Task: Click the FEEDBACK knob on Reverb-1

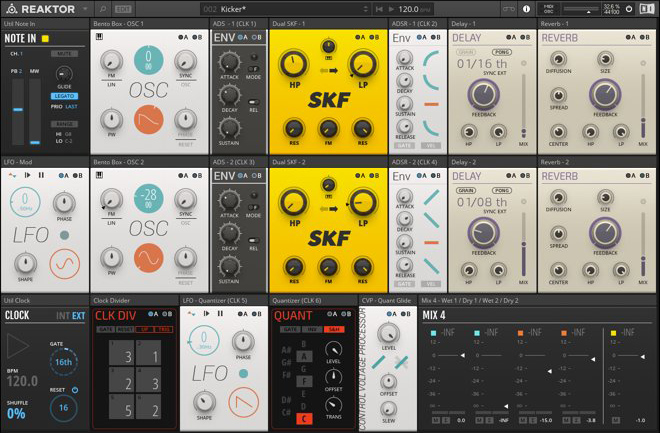Action: point(605,94)
